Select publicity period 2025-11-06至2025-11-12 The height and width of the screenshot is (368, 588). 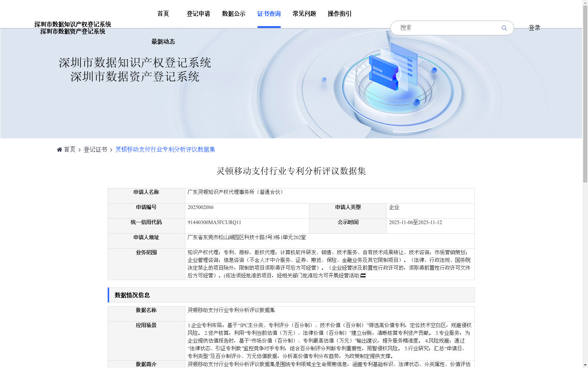pos(415,222)
